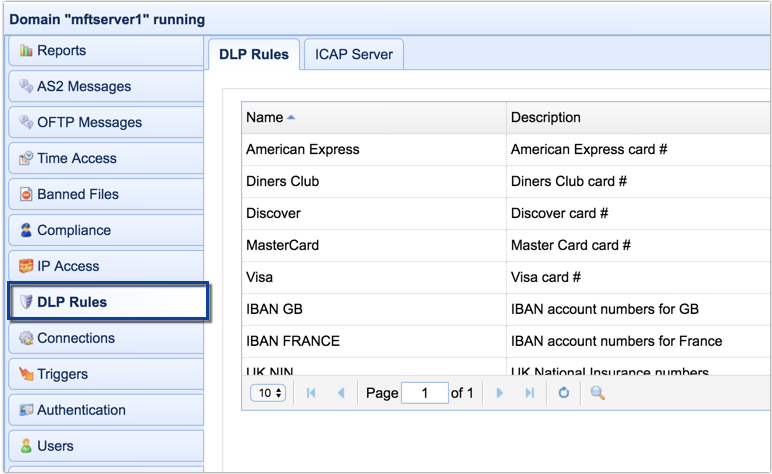
Task: Click the Reports bar chart icon
Action: click(26, 50)
